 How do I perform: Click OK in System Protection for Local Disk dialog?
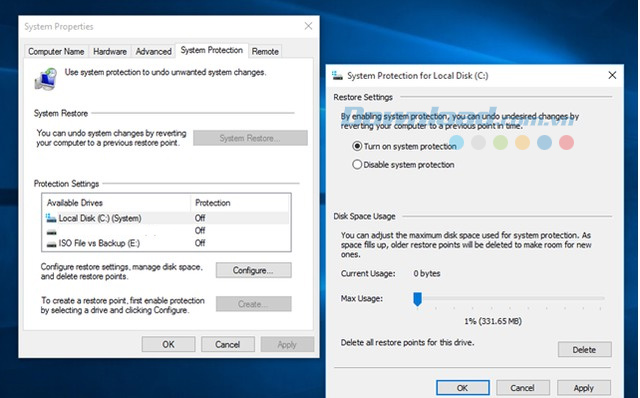click(x=462, y=388)
